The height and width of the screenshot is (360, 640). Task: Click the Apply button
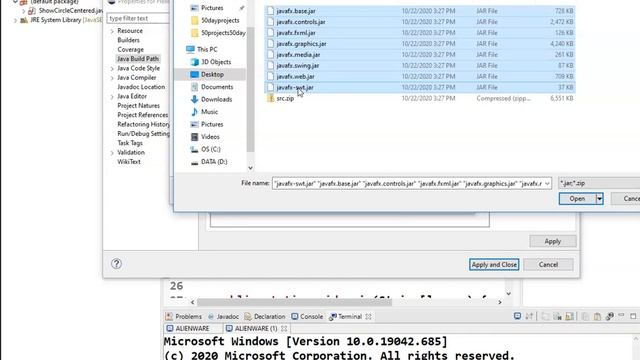click(x=553, y=241)
